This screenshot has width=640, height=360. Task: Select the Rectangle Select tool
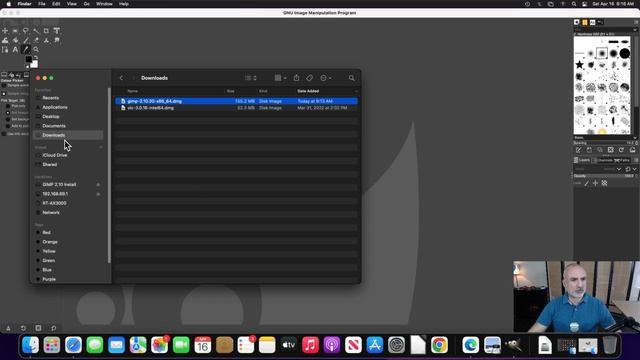(15, 31)
